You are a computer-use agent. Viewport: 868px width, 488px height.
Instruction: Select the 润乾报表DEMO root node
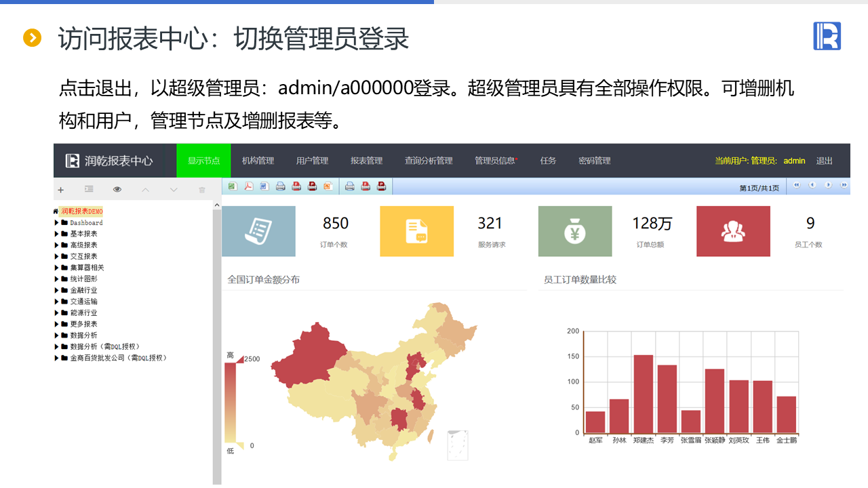tap(81, 211)
